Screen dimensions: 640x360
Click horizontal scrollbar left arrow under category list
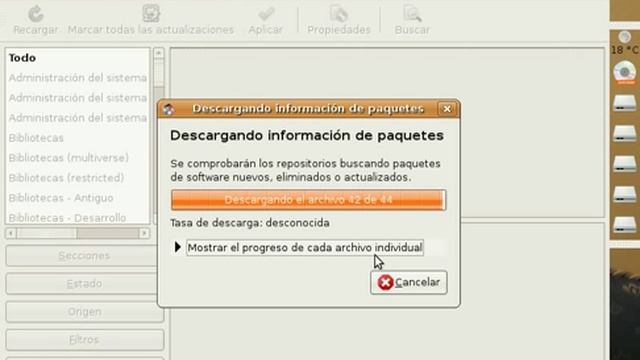click(x=11, y=233)
